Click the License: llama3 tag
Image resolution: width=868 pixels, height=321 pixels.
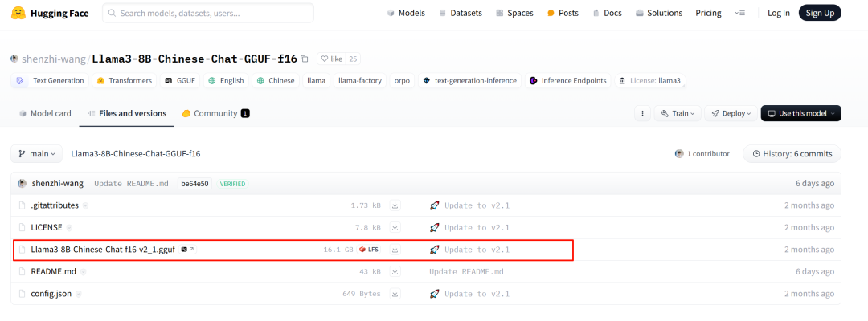(650, 81)
